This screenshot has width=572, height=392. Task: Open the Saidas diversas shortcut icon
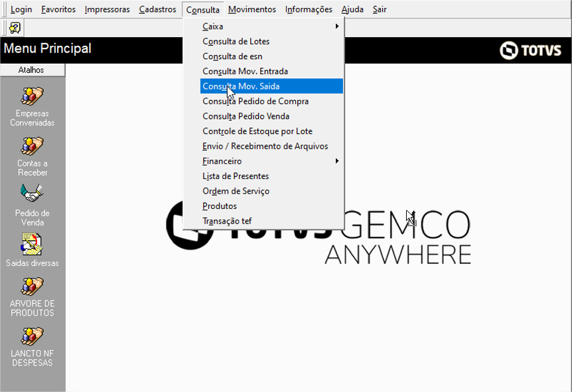[x=32, y=244]
